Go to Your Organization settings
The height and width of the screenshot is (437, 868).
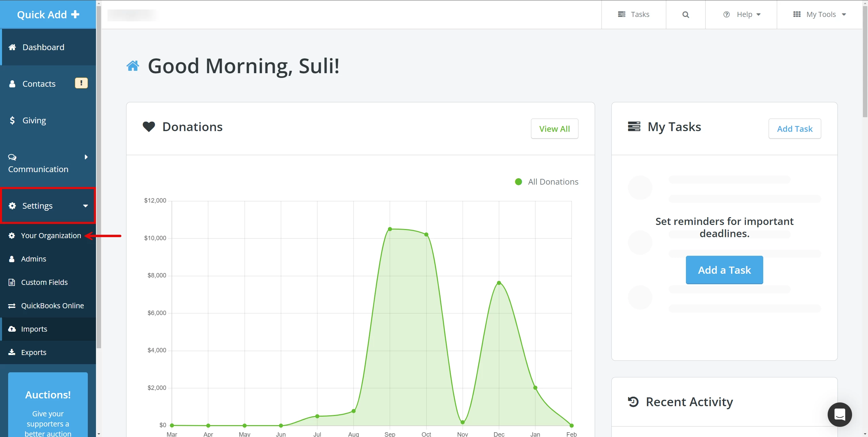[51, 235]
